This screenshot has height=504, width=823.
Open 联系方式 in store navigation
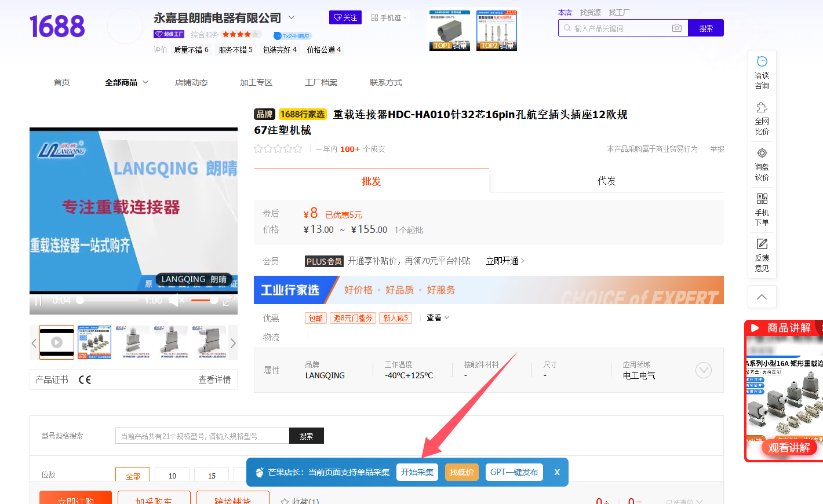pos(386,82)
